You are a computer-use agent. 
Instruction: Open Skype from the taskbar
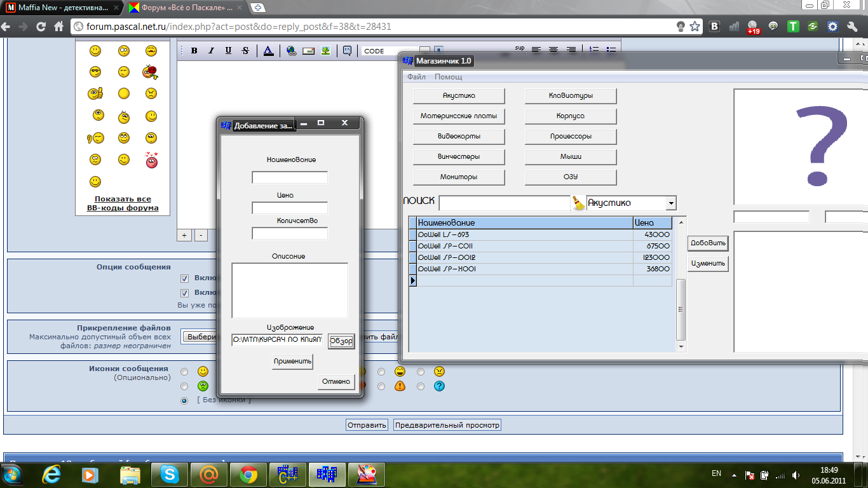(x=170, y=474)
